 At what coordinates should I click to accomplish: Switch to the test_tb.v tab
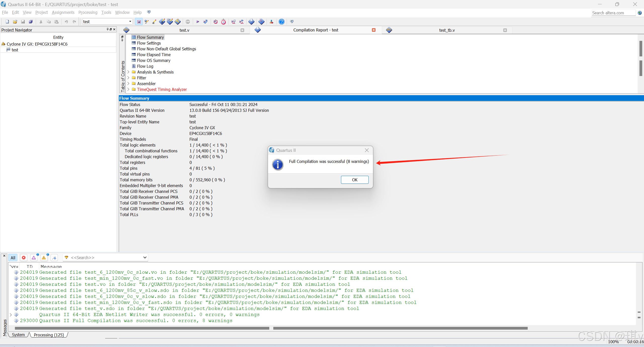tap(447, 30)
